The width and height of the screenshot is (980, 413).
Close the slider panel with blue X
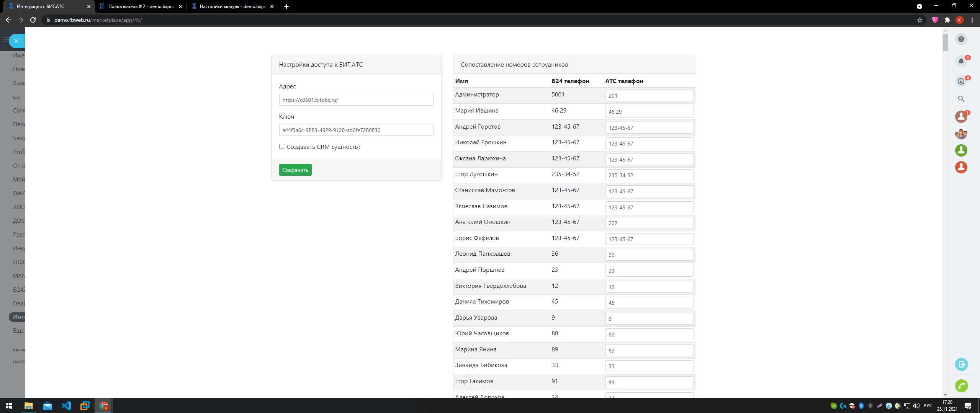(x=16, y=41)
